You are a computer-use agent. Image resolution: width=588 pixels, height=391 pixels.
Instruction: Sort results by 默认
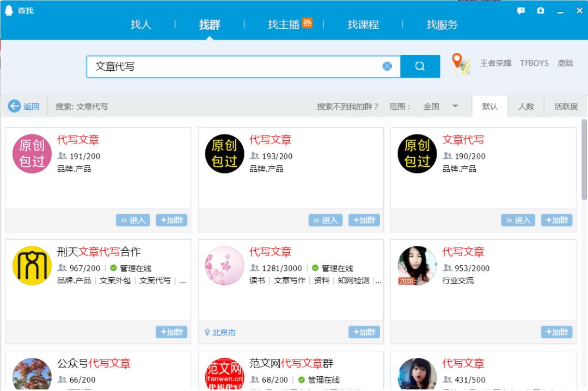[490, 107]
